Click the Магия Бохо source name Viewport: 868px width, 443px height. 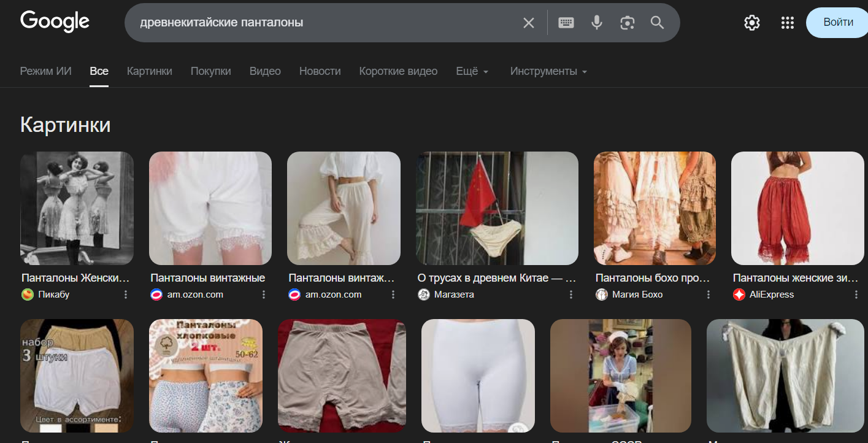point(637,295)
